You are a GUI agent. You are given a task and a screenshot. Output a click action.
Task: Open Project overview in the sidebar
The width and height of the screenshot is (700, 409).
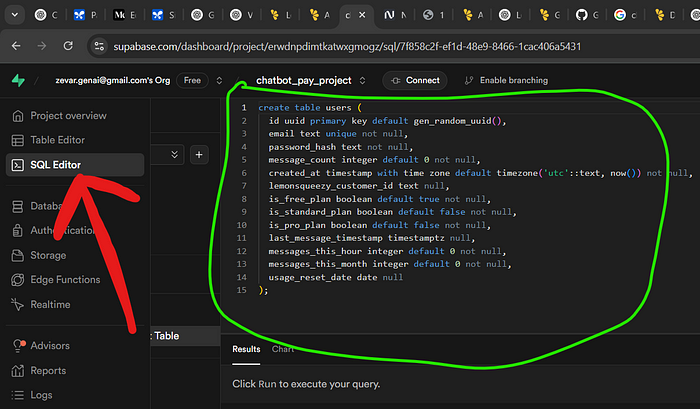tap(59, 116)
